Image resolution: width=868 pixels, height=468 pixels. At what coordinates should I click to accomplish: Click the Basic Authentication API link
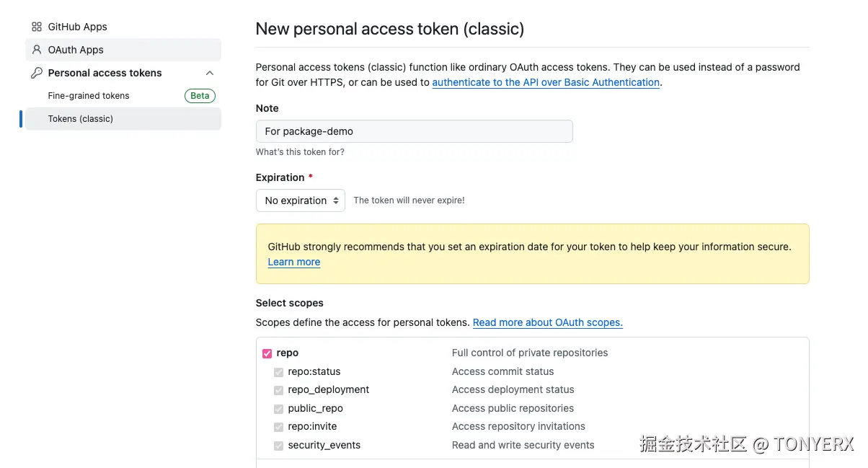pos(546,82)
